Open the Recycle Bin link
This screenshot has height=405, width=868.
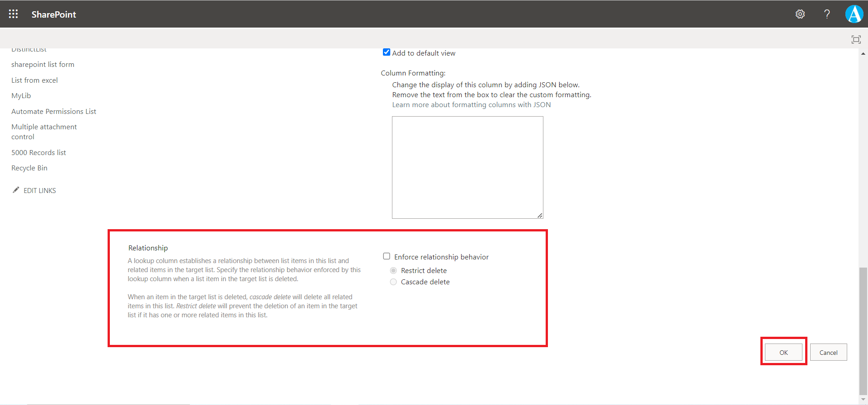click(x=29, y=168)
